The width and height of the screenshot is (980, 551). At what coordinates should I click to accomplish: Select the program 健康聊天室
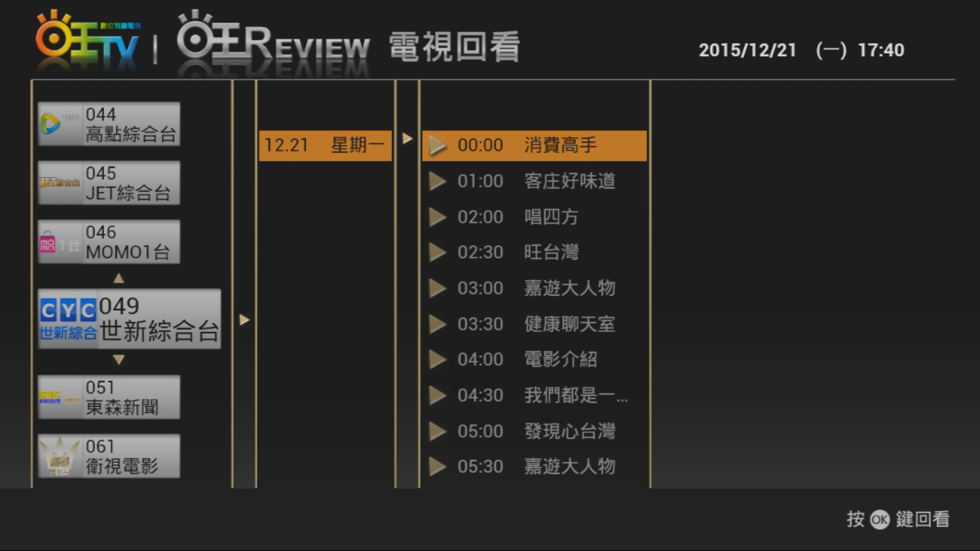point(534,324)
